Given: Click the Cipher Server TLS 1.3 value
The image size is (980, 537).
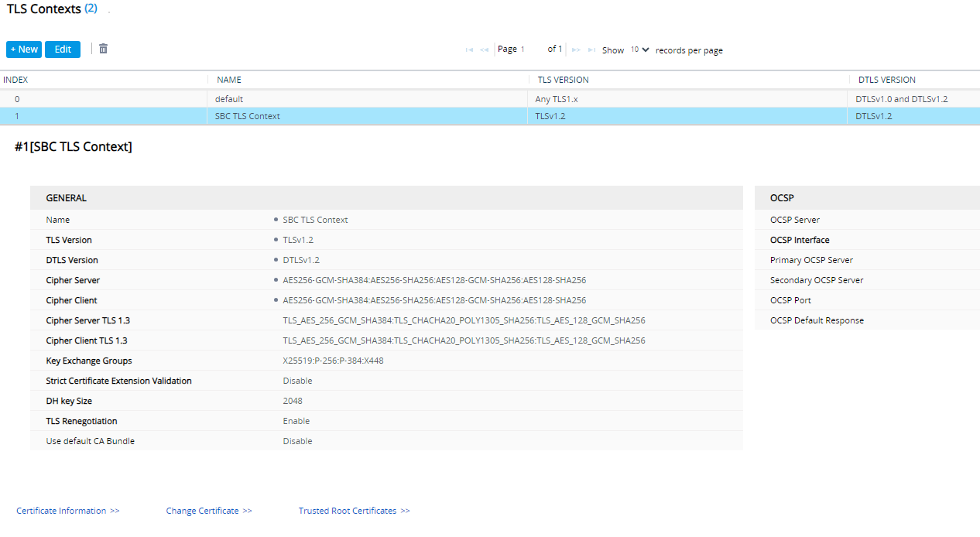Looking at the screenshot, I should point(464,320).
